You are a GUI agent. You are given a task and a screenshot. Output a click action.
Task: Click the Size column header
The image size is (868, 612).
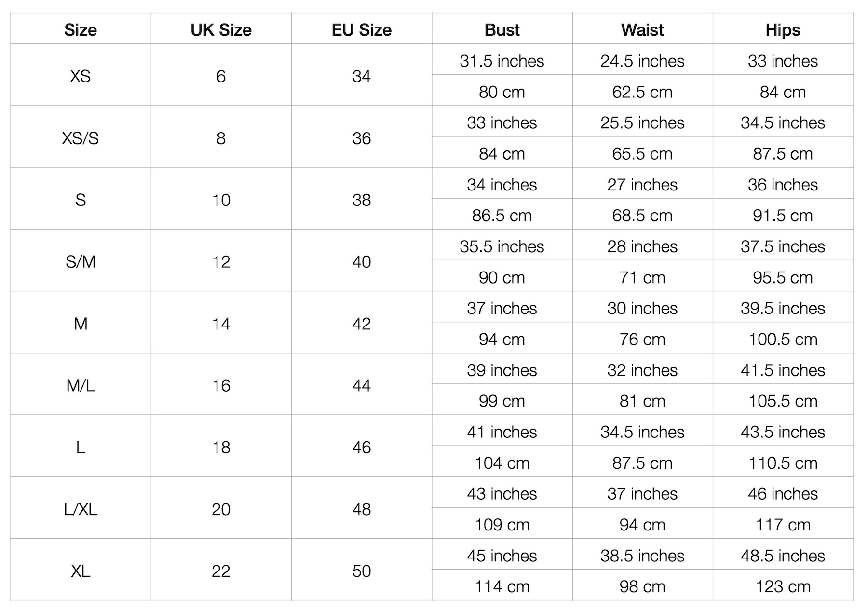click(81, 30)
